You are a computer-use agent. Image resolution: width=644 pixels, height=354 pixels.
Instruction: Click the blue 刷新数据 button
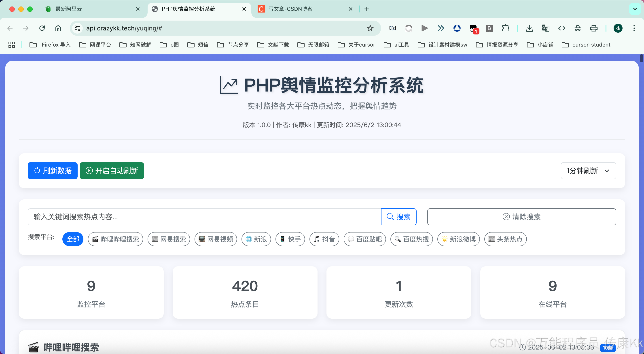click(53, 171)
